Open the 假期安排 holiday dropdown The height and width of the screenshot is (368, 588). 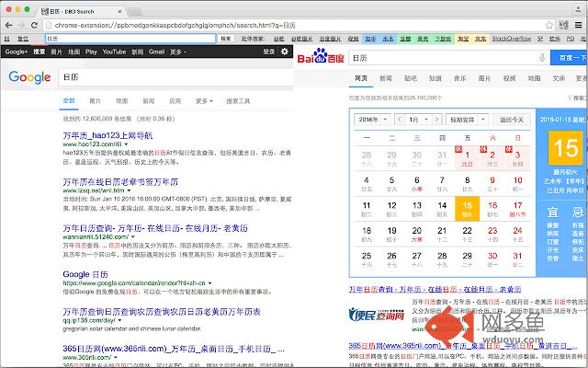[467, 120]
